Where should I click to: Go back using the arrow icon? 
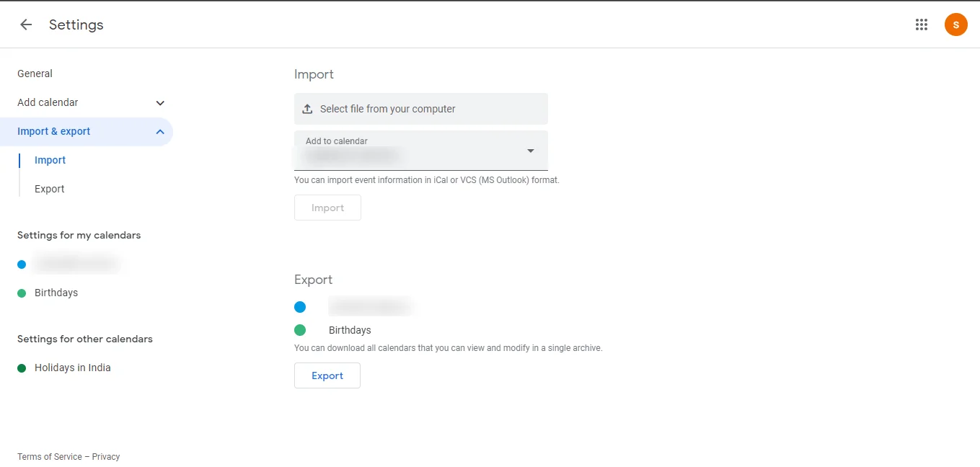[26, 25]
